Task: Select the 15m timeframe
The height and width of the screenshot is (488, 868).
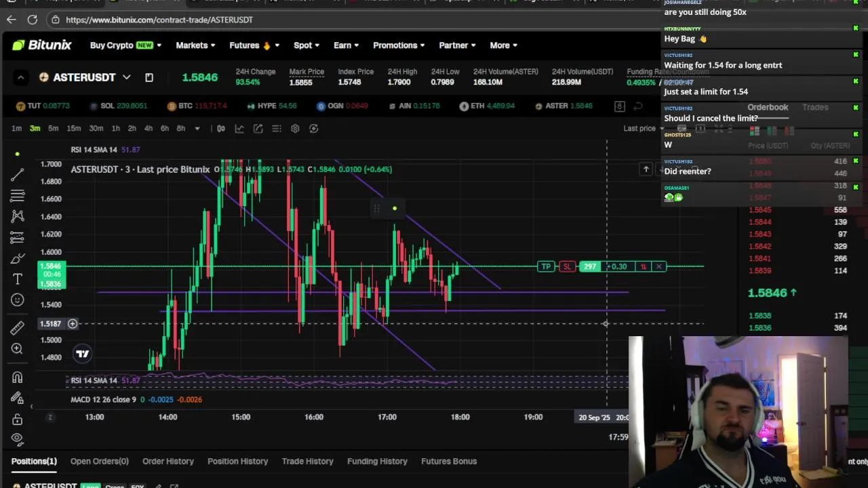Action: click(74, 128)
